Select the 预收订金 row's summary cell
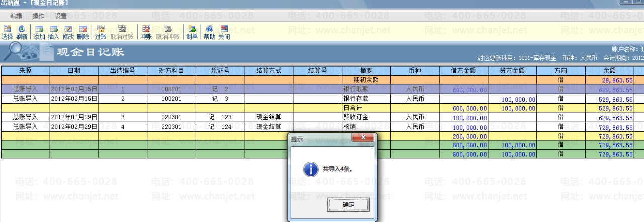 [x=366, y=117]
